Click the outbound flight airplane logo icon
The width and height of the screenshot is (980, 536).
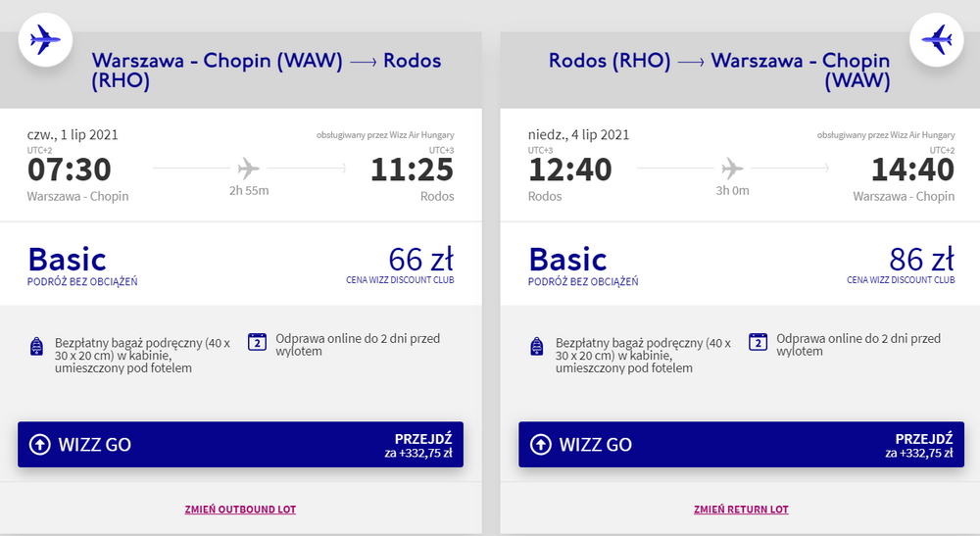click(x=45, y=40)
